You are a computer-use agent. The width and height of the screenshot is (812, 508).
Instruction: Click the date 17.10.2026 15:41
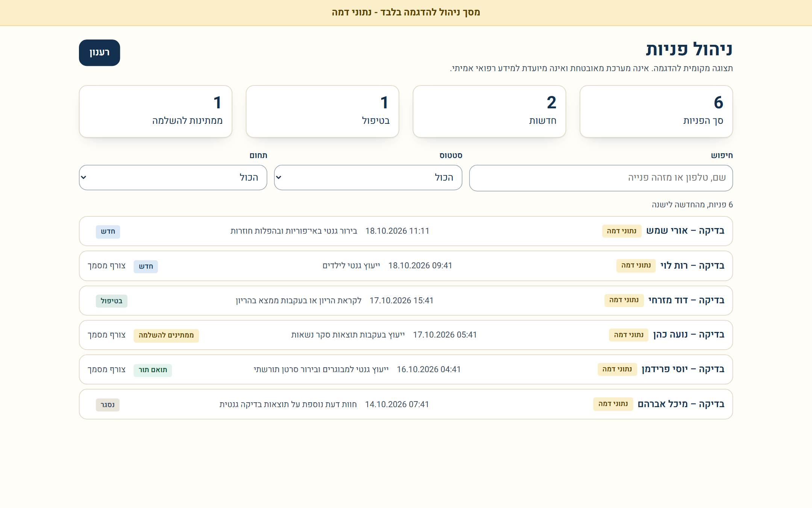pos(401,301)
